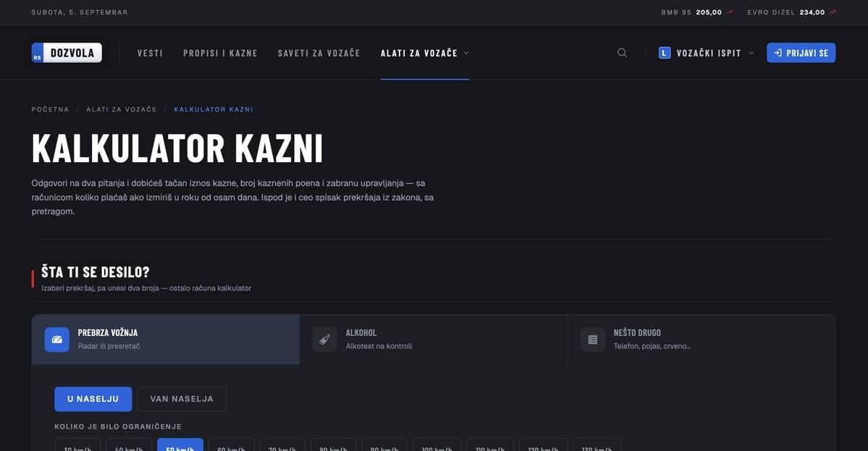Viewport: 868px width, 451px height.
Task: Switch to the Alkohol tab
Action: pyautogui.click(x=434, y=340)
